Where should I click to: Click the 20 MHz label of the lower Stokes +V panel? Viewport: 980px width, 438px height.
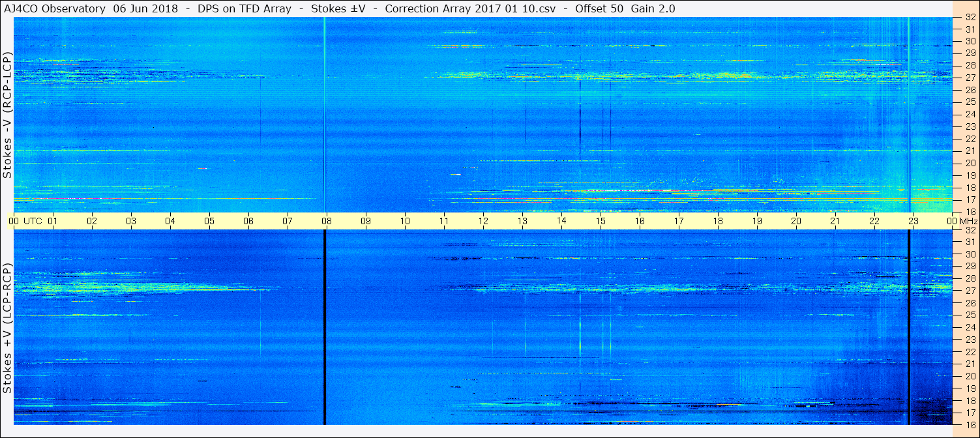pos(970,376)
